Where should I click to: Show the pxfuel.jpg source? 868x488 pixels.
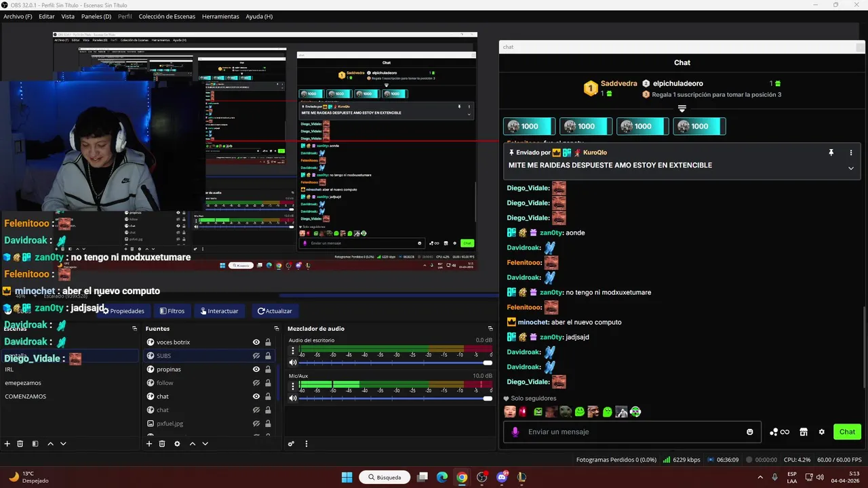256,424
